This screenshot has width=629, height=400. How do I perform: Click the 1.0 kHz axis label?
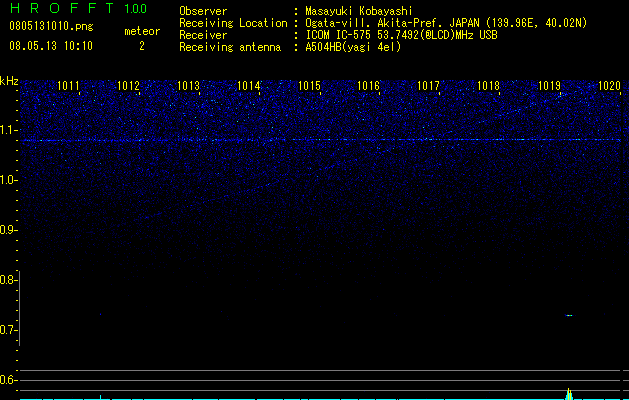tap(7, 180)
